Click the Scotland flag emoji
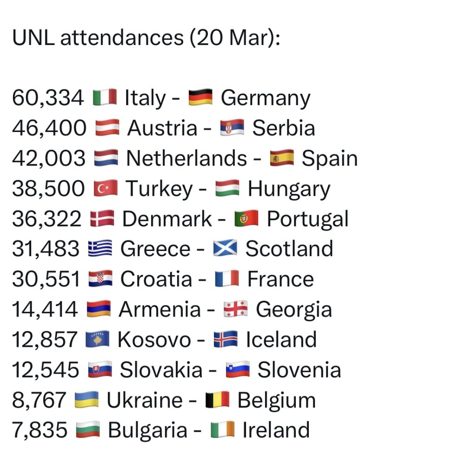 (226, 249)
